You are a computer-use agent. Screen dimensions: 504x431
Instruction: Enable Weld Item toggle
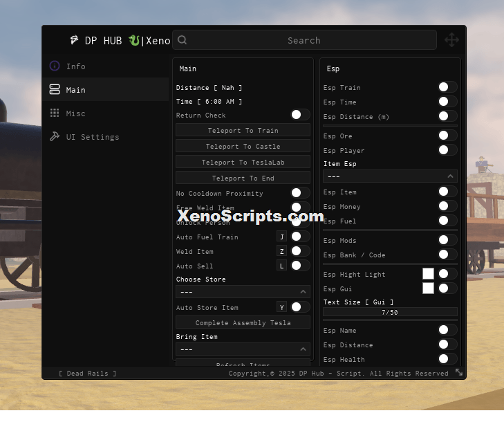[301, 251]
